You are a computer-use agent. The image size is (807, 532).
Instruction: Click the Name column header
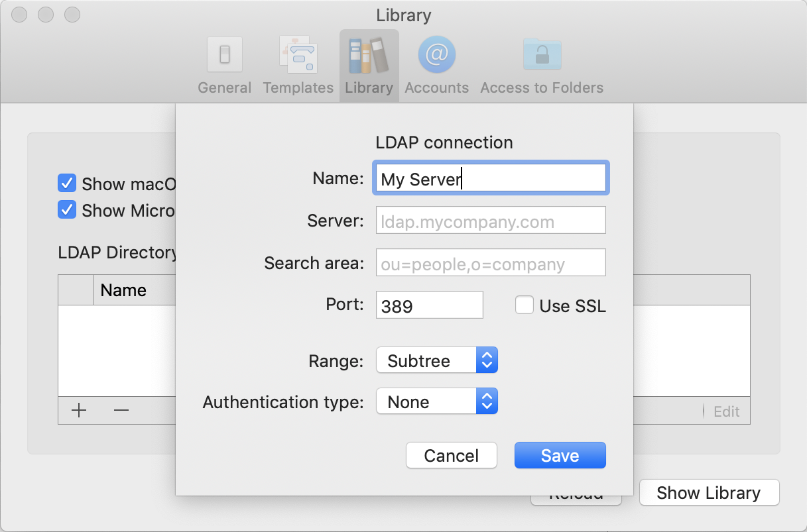click(123, 290)
